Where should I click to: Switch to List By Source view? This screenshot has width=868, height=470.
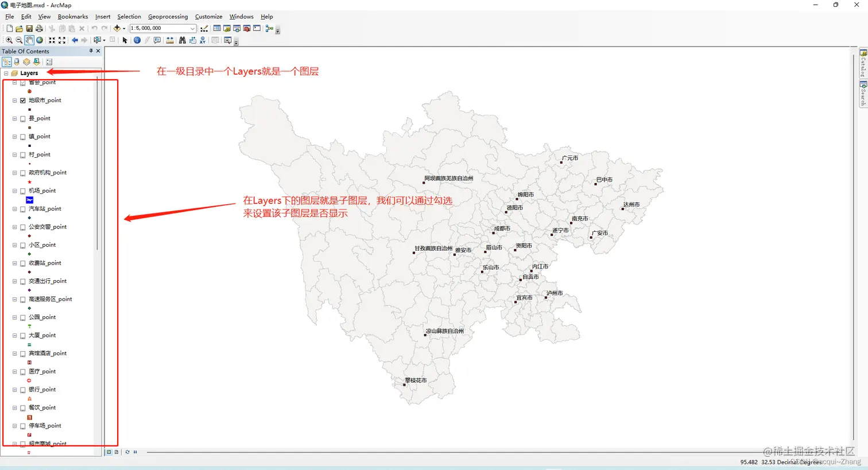[x=17, y=62]
